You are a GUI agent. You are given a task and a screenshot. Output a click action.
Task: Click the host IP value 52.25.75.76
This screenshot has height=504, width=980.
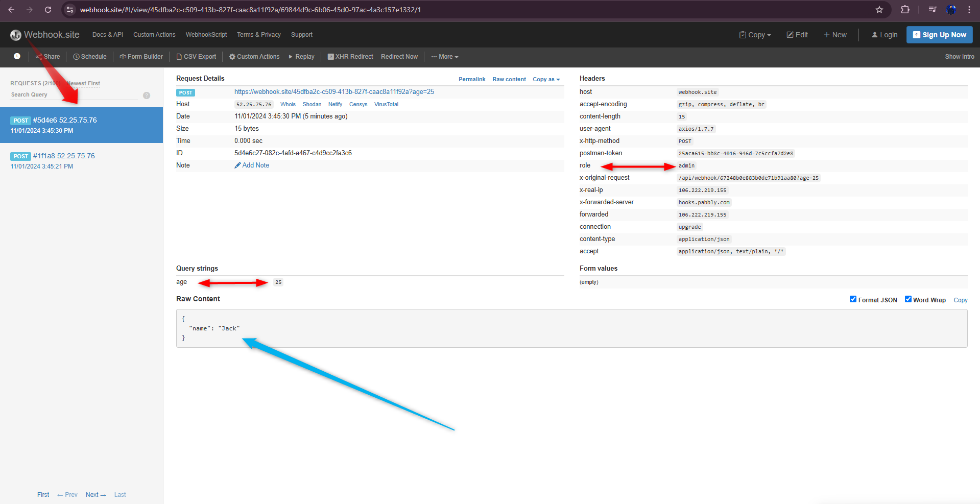[254, 104]
